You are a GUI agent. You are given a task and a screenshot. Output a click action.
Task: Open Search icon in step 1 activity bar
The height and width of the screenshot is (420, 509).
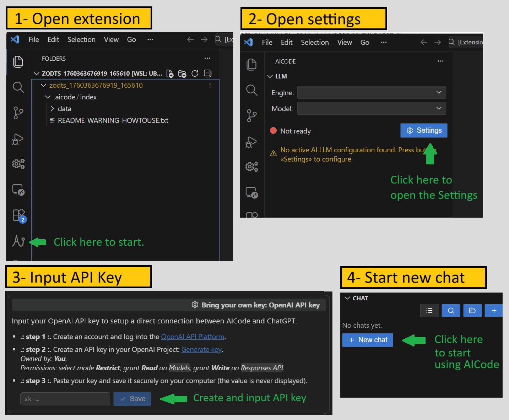click(18, 87)
